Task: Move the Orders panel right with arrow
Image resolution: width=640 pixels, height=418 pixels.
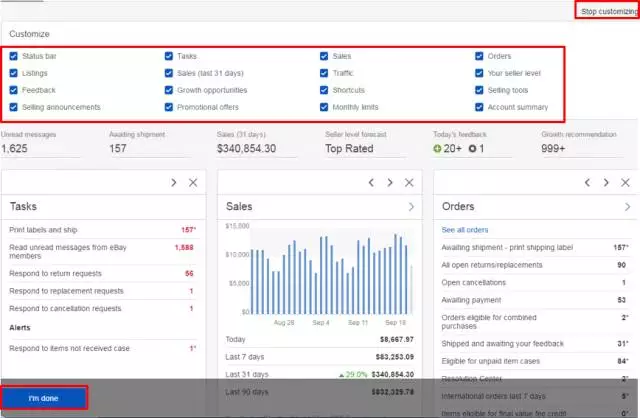Action: [605, 182]
